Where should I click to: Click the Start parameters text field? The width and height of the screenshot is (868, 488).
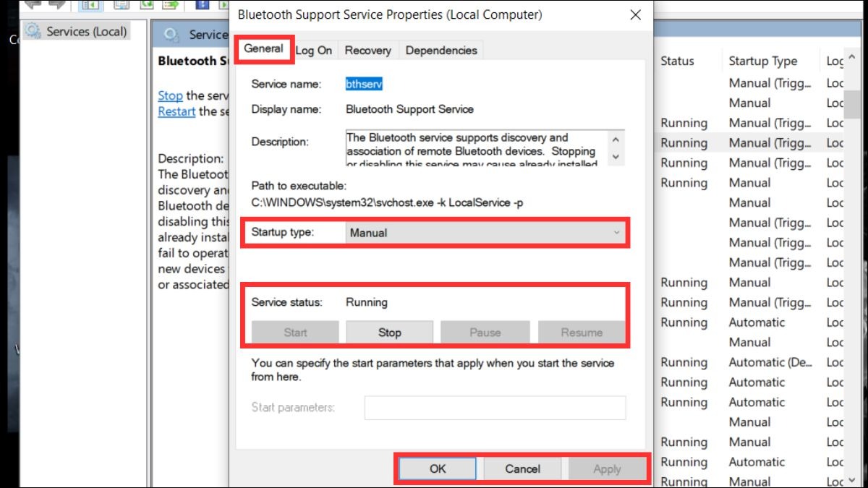(x=495, y=408)
